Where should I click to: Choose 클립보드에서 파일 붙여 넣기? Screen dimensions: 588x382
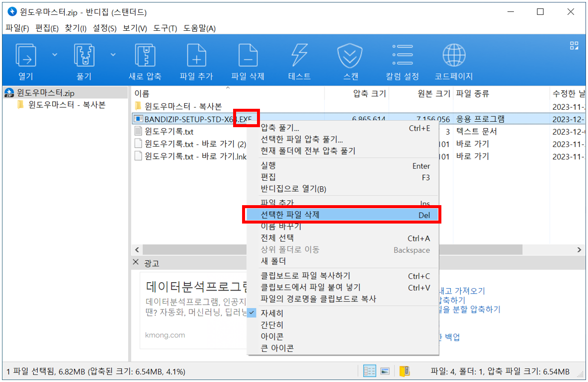[x=343, y=288]
